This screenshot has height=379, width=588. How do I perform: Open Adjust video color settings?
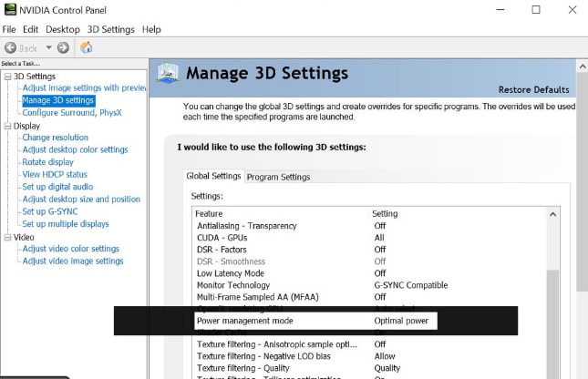pyautogui.click(x=70, y=249)
